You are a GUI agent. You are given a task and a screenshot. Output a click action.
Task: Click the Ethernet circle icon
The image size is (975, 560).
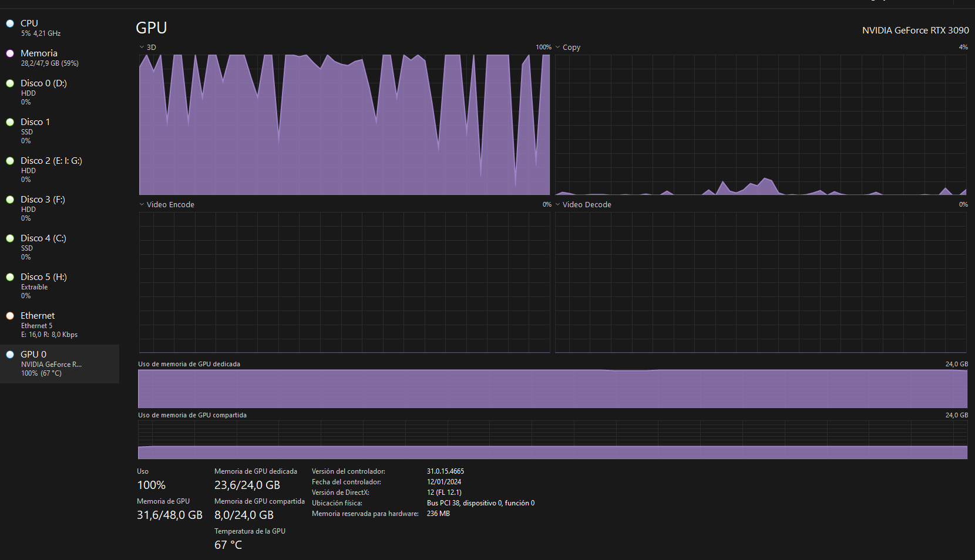click(10, 316)
